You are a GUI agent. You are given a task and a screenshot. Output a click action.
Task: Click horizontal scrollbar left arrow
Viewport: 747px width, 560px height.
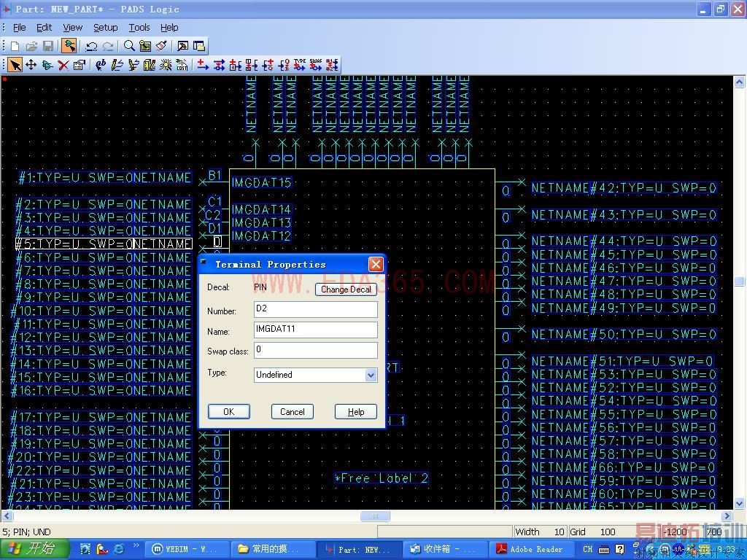click(7, 516)
